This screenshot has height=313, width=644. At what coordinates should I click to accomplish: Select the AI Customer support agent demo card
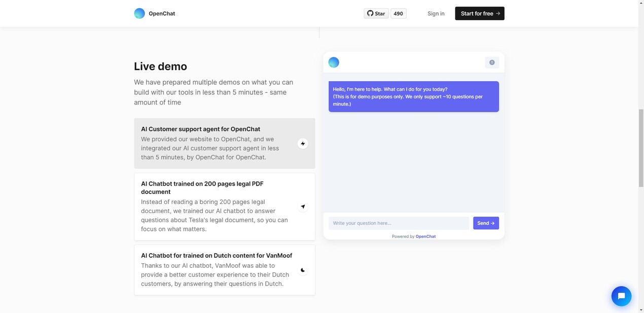pyautogui.click(x=225, y=144)
